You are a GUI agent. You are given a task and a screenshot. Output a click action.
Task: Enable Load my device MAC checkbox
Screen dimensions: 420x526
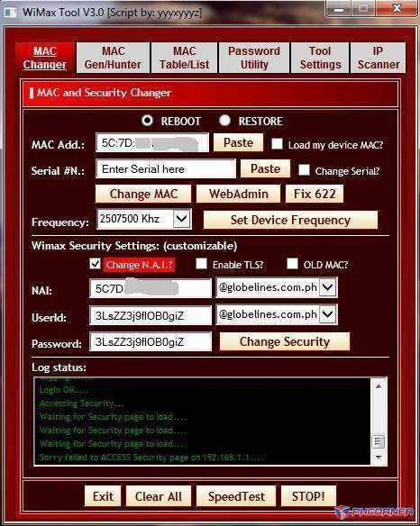(x=277, y=144)
